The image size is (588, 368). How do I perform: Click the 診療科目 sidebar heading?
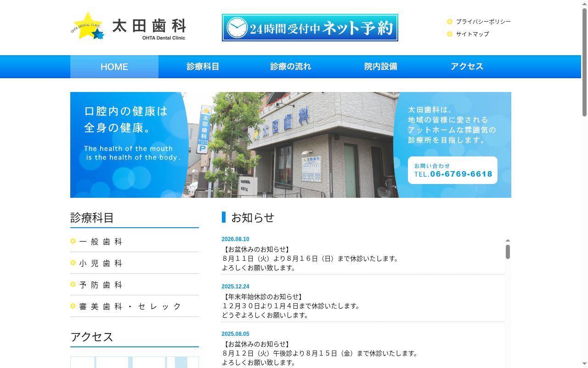[92, 218]
